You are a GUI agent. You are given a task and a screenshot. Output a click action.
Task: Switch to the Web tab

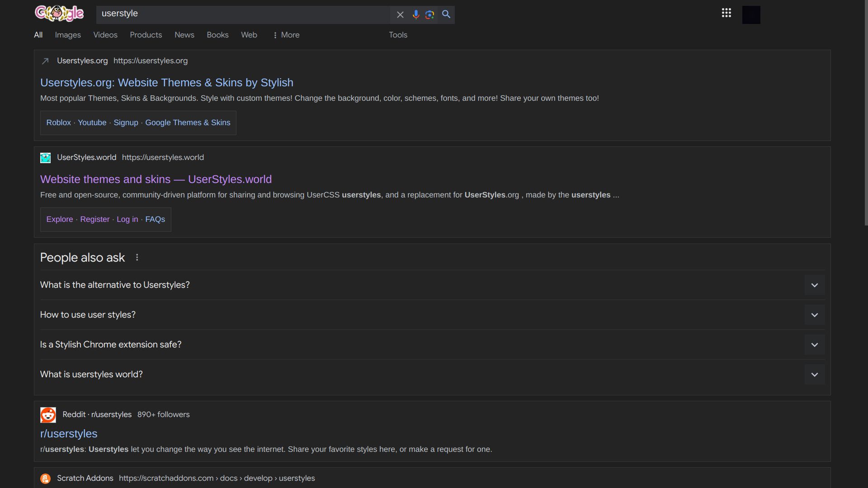coord(249,35)
